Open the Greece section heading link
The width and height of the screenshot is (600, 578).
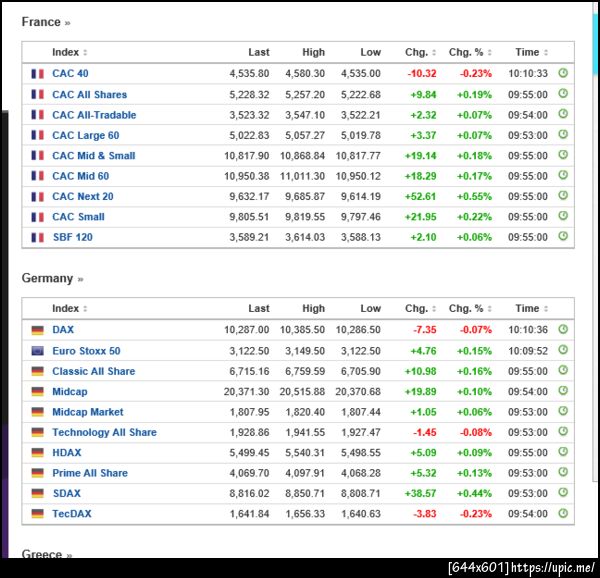point(46,554)
